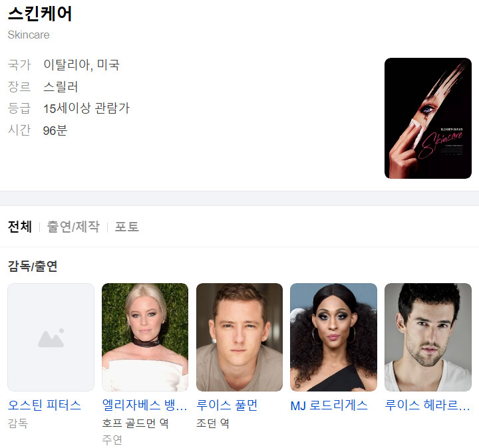Click the 스릴러 genre value

point(61,86)
